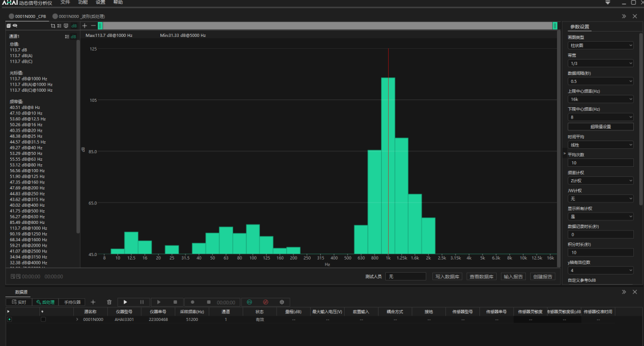Add a data source with plus icon

[93, 302]
